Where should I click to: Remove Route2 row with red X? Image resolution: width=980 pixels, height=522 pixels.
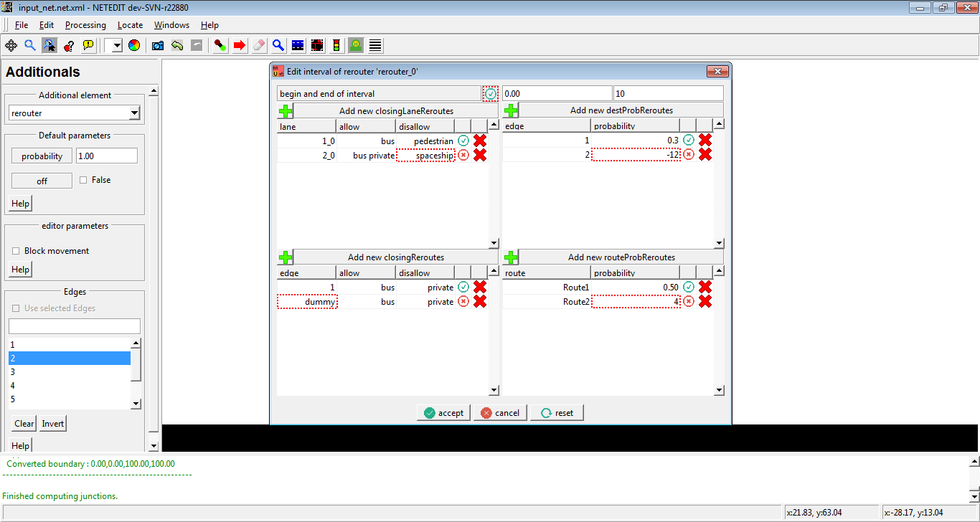tap(705, 302)
